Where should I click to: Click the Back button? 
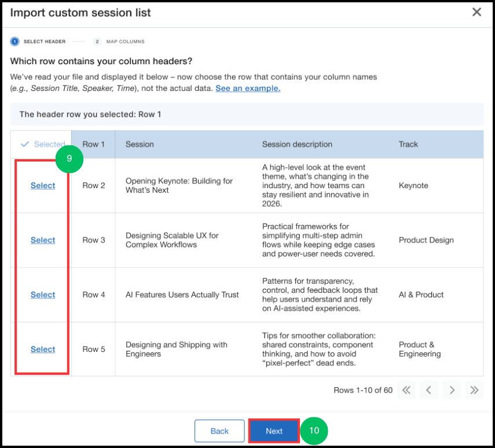coord(219,431)
